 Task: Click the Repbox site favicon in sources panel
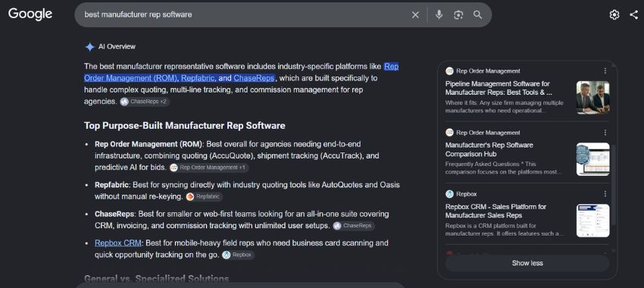(x=449, y=194)
